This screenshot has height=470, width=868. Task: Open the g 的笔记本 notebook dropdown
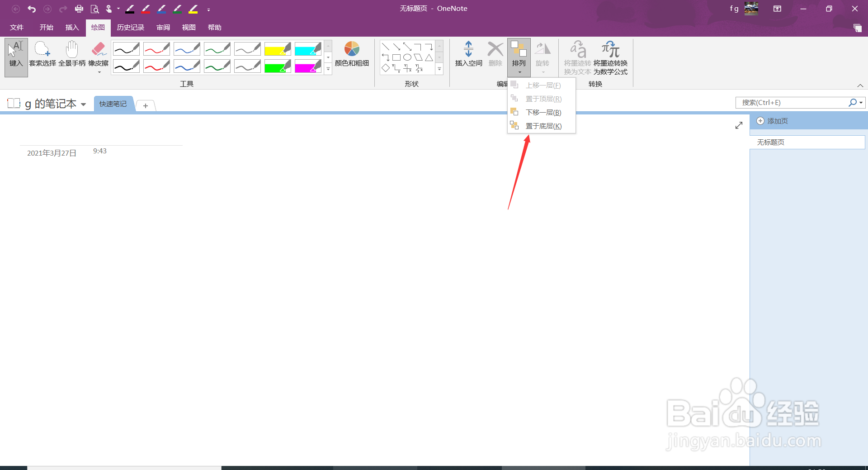(83, 104)
